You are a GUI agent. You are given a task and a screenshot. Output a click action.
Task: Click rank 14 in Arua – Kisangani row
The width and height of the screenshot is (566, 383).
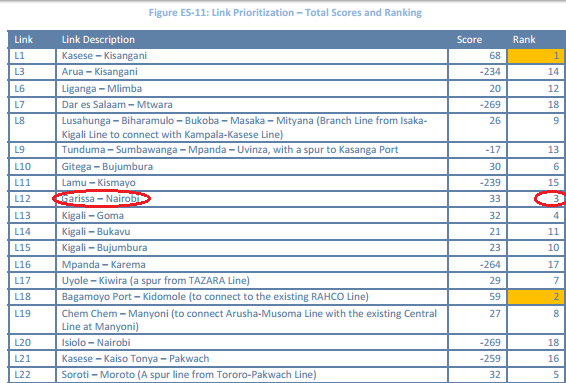tap(553, 71)
